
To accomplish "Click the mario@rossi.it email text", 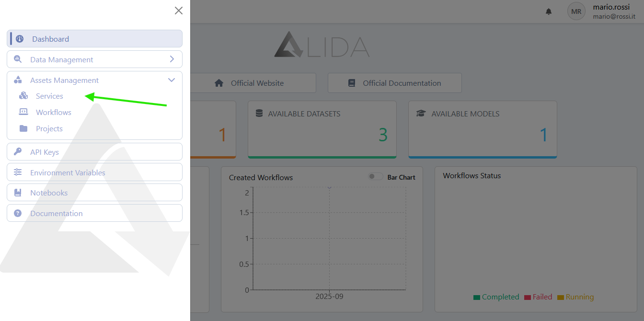I will (614, 16).
